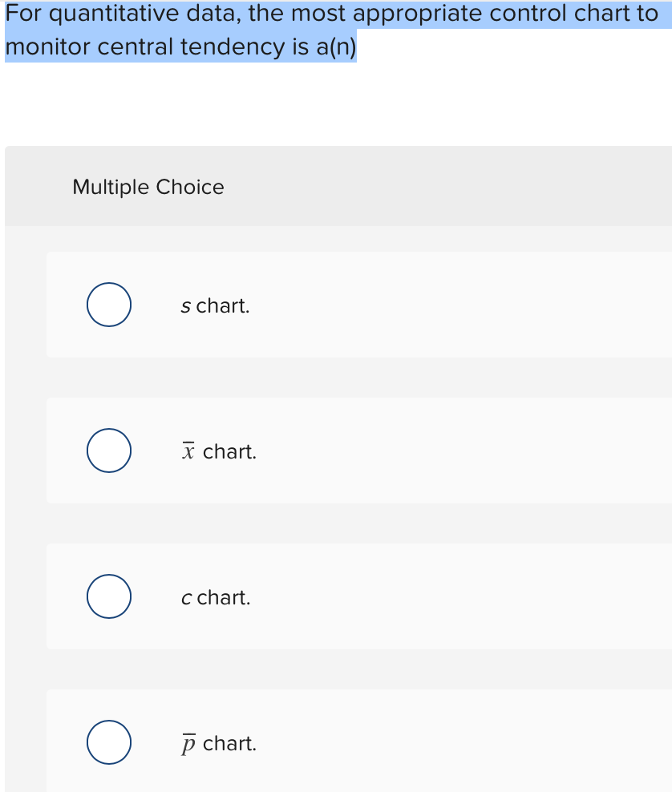Viewport: 672px width, 792px height.
Task: Click the 'c chart.' answer text
Action: (215, 596)
